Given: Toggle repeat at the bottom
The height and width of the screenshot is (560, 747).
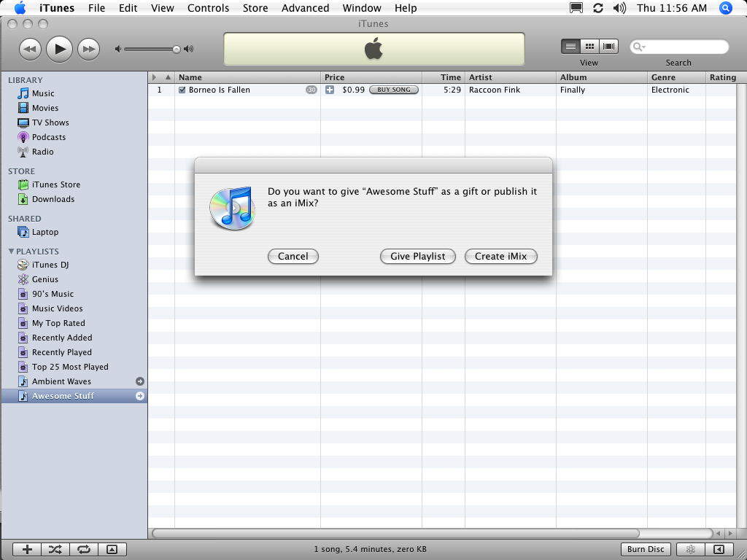Looking at the screenshot, I should pos(84,550).
